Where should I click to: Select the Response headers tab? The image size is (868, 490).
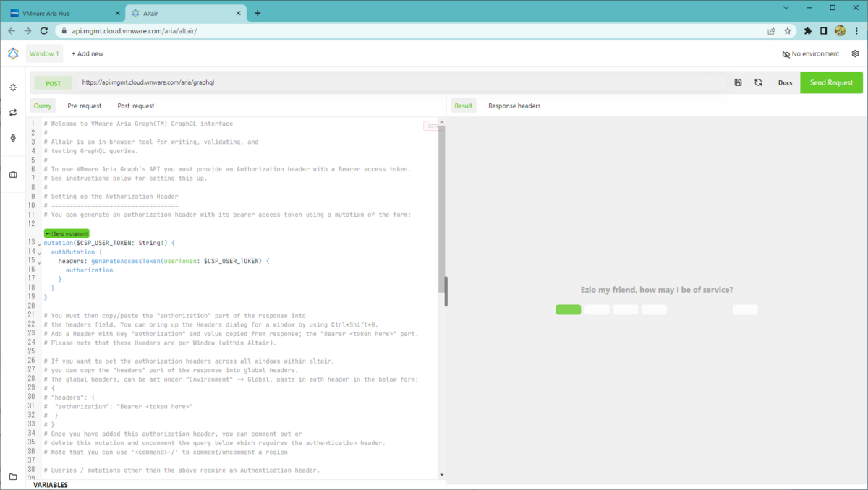point(514,106)
